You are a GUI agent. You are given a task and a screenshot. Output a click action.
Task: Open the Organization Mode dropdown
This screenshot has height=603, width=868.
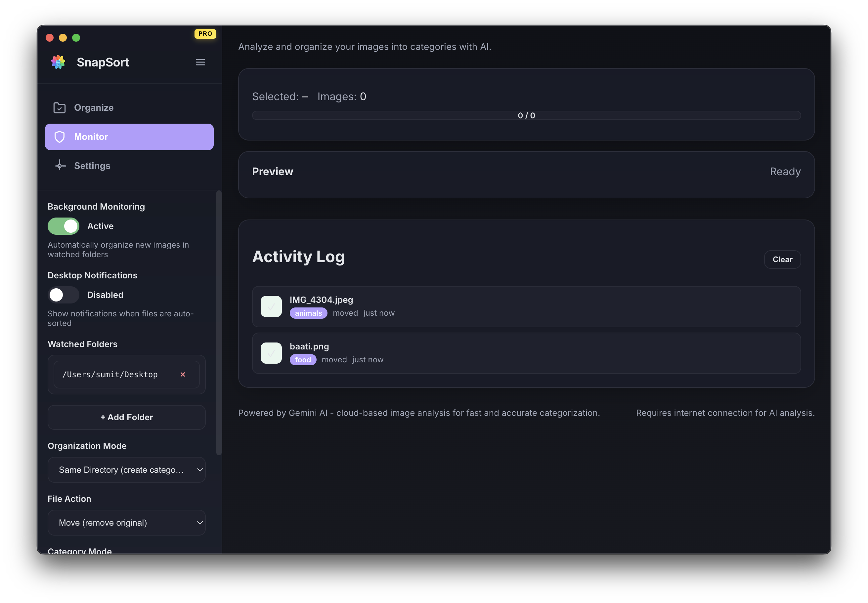[x=126, y=470]
